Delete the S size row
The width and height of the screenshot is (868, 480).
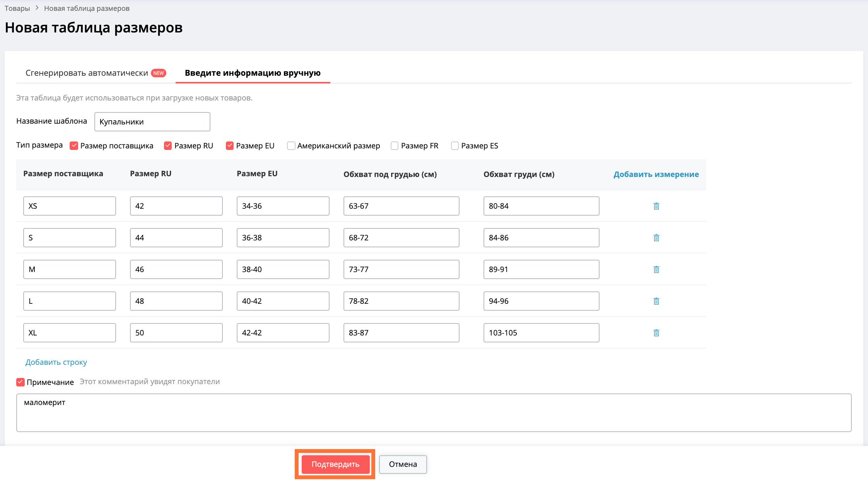656,238
